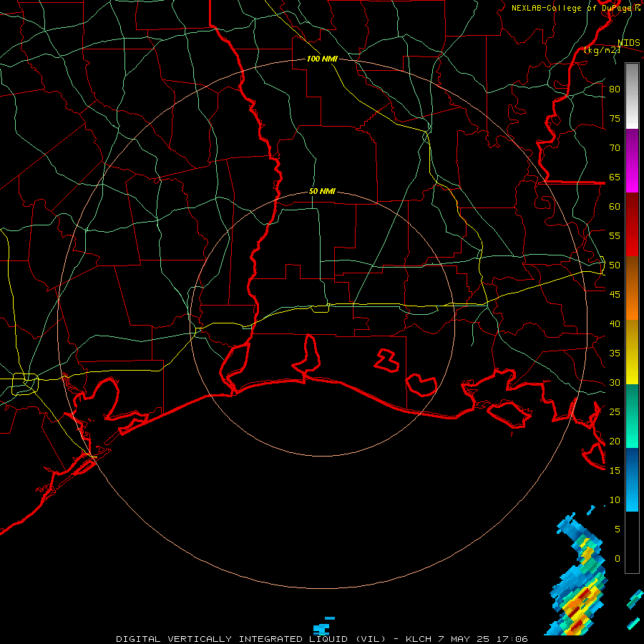Viewport: 644px width, 644px height.
Task: Select the legend value "20"
Action: pos(615,441)
